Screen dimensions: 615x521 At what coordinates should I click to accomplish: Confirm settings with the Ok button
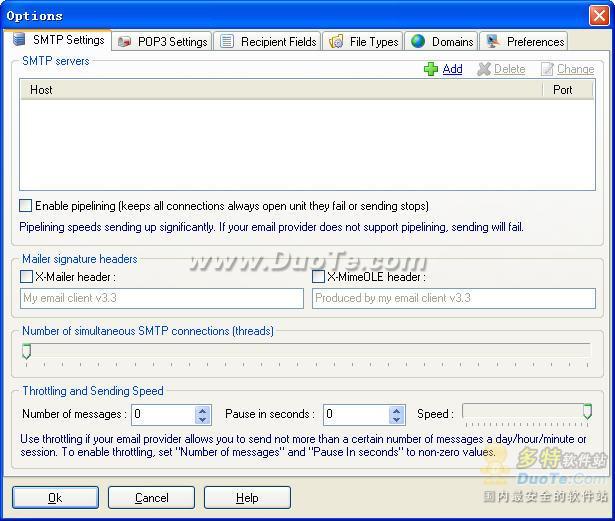coord(55,497)
